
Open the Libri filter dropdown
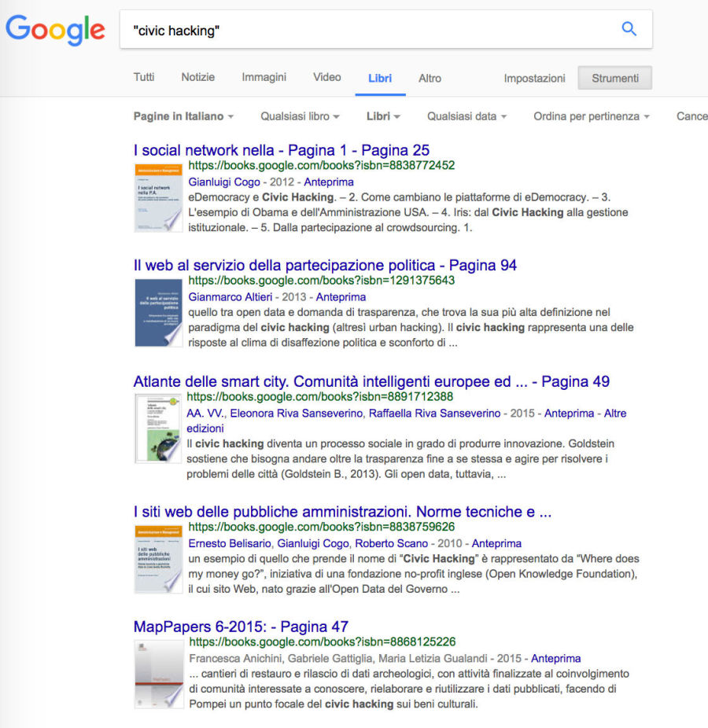[383, 116]
